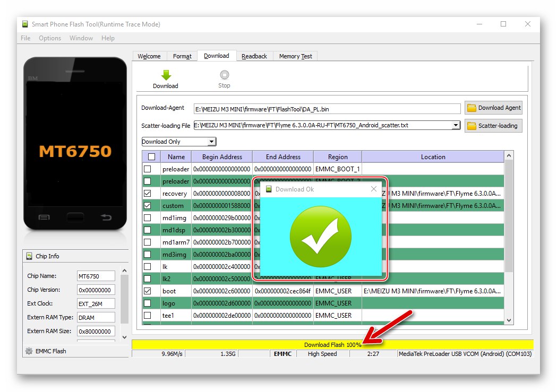
Task: Click the Smart Phone Flash Tool title bar icon
Action: tap(24, 24)
